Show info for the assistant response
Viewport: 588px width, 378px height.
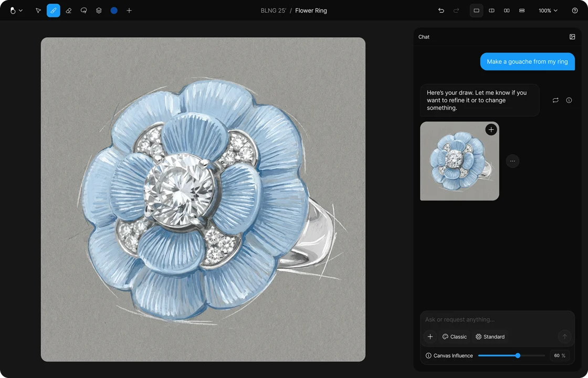pyautogui.click(x=569, y=100)
